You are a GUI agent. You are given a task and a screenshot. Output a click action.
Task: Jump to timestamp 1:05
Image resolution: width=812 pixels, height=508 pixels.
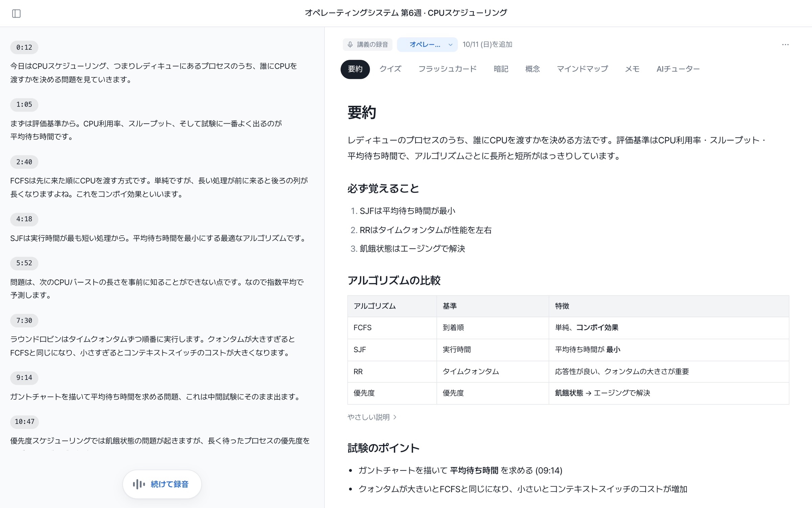(24, 105)
